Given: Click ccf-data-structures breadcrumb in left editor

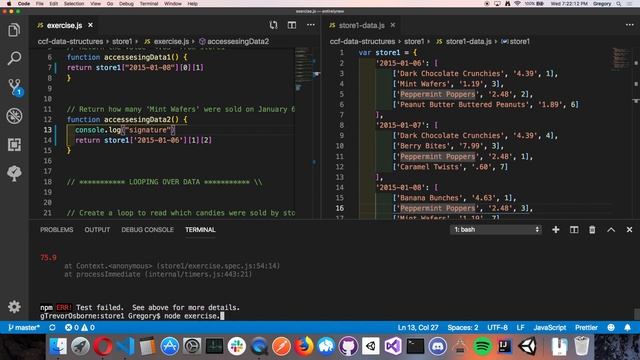Looking at the screenshot, I should (70, 41).
